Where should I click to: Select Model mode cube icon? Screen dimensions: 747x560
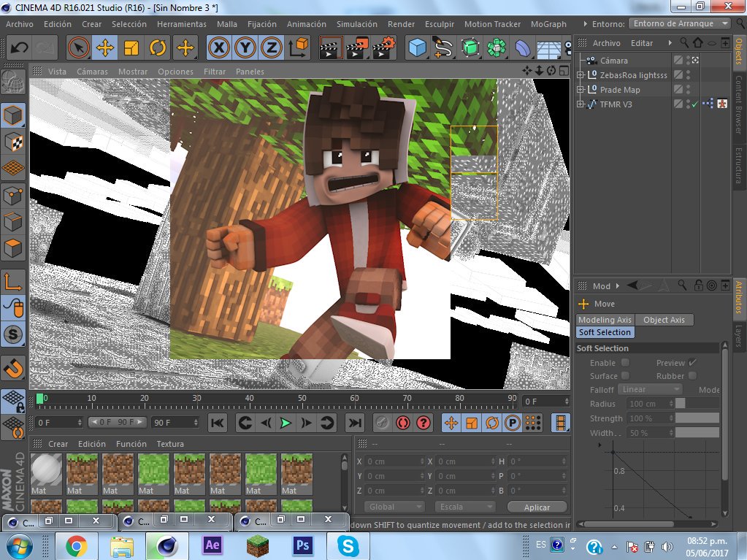[x=13, y=115]
